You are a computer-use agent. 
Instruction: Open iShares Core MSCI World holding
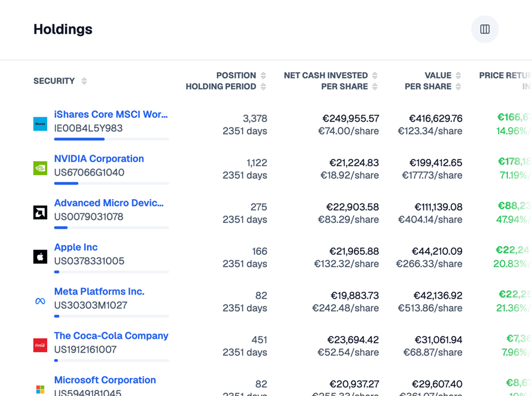[111, 114]
